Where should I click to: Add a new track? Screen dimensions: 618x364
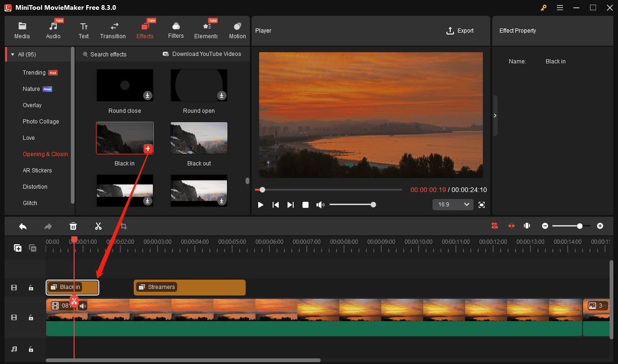(x=18, y=248)
